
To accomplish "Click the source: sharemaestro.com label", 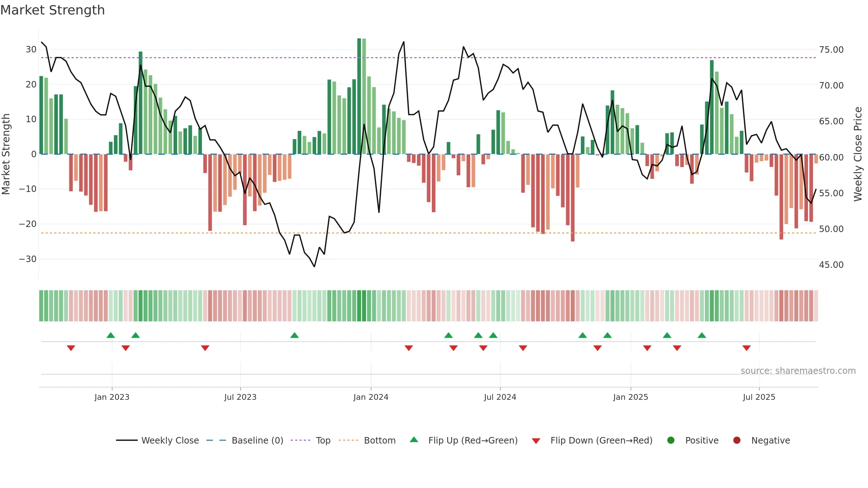I will 798,371.
